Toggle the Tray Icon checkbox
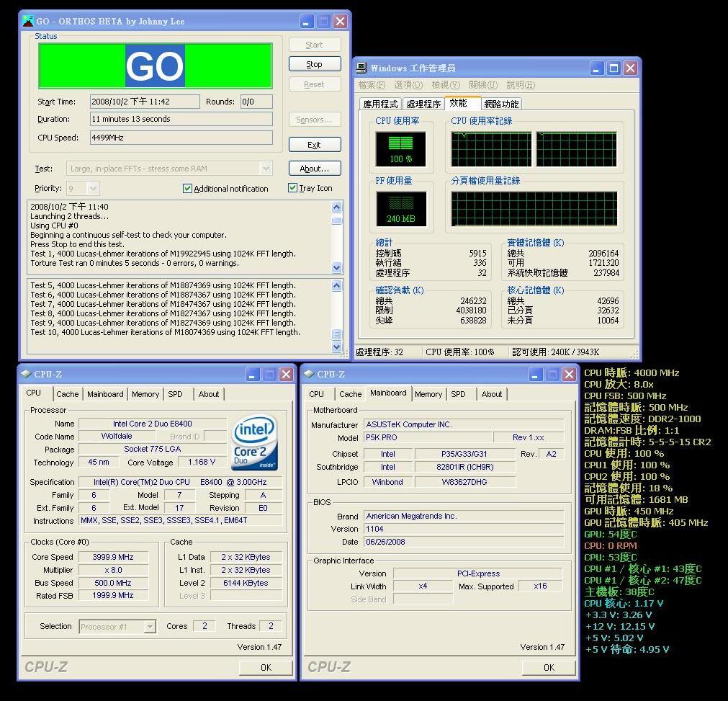The width and height of the screenshot is (728, 701). [292, 187]
